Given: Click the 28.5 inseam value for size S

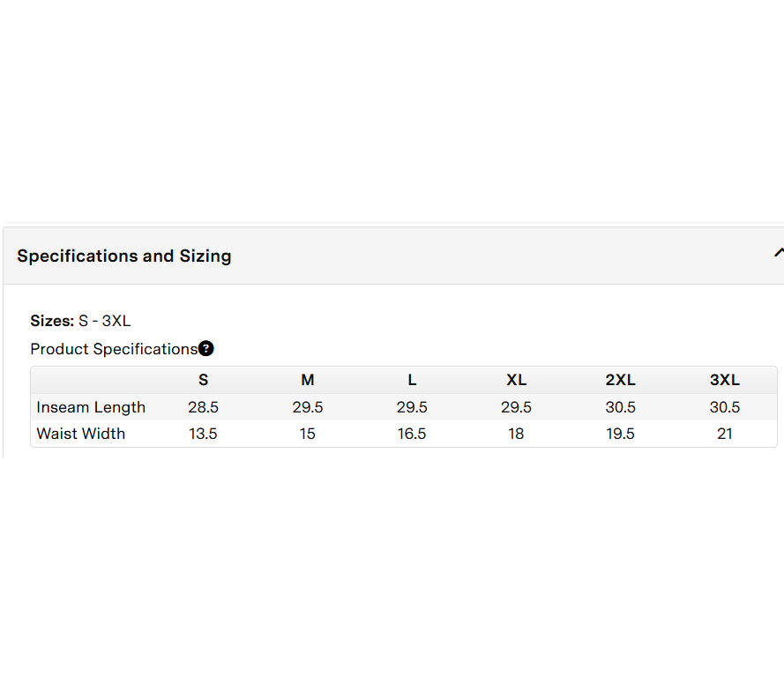Looking at the screenshot, I should [x=204, y=407].
